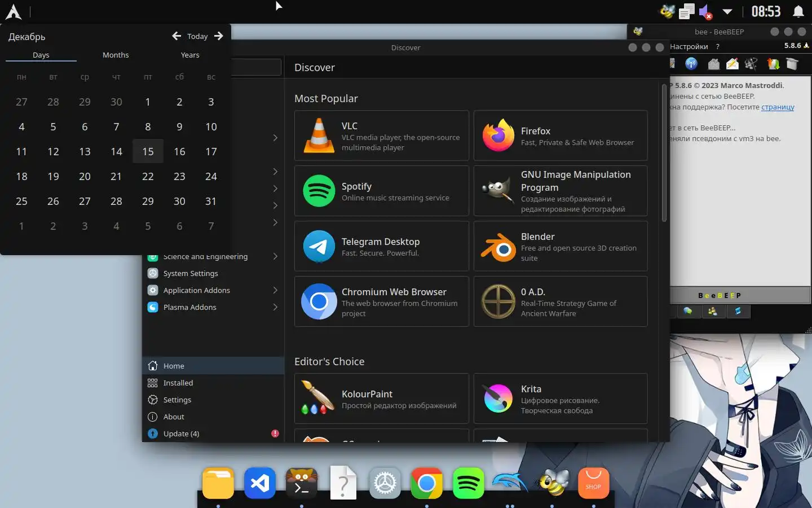Image resolution: width=812 pixels, height=508 pixels.
Task: Open the 0 A.D. game card
Action: pos(561,301)
